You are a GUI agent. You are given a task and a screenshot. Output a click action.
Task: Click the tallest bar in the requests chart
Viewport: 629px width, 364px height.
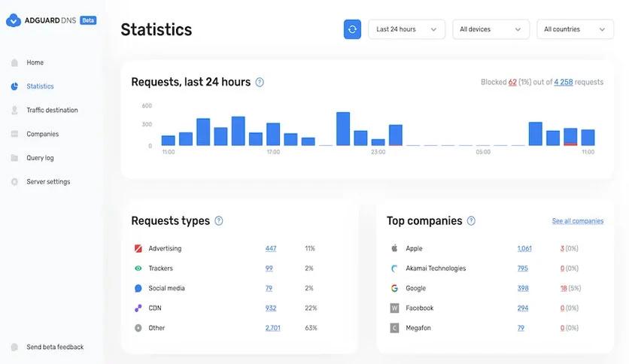(x=343, y=129)
